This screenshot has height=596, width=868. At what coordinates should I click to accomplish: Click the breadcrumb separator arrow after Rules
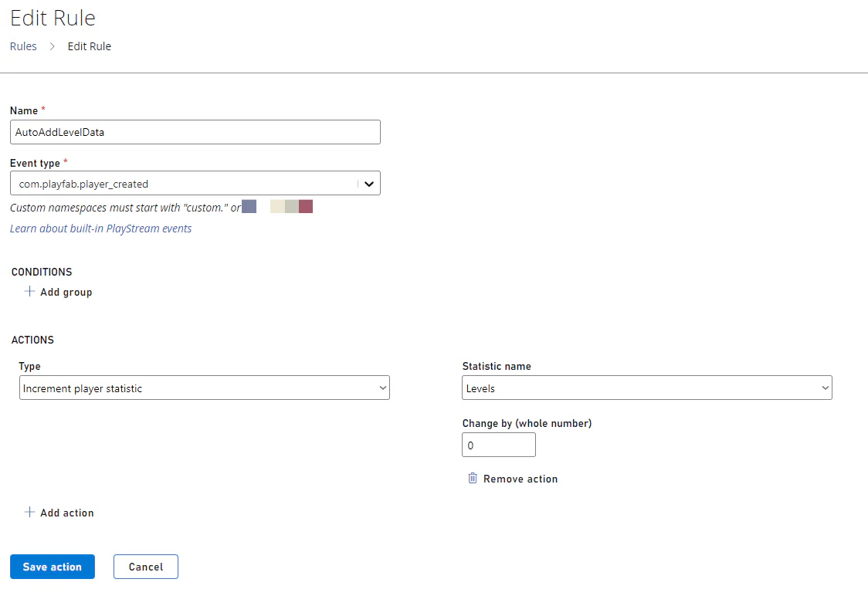coord(53,46)
